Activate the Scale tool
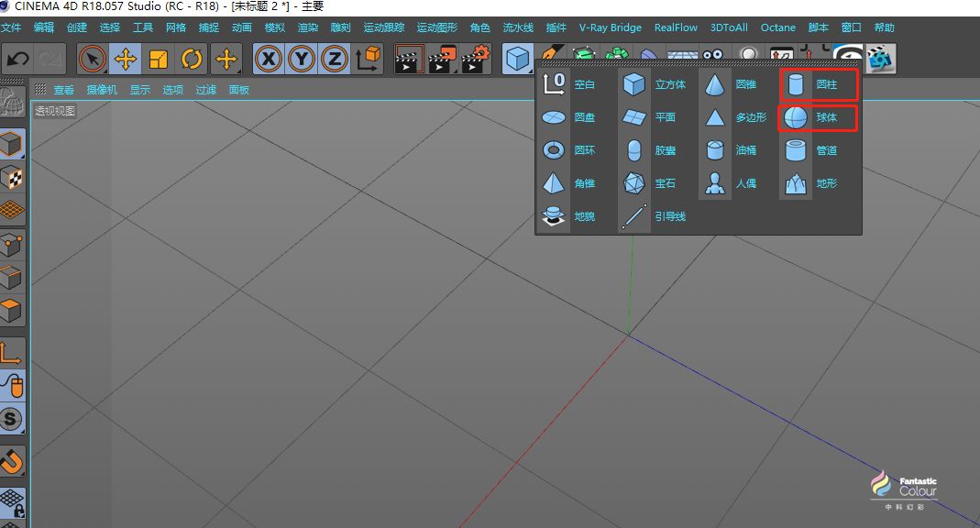 pyautogui.click(x=159, y=60)
